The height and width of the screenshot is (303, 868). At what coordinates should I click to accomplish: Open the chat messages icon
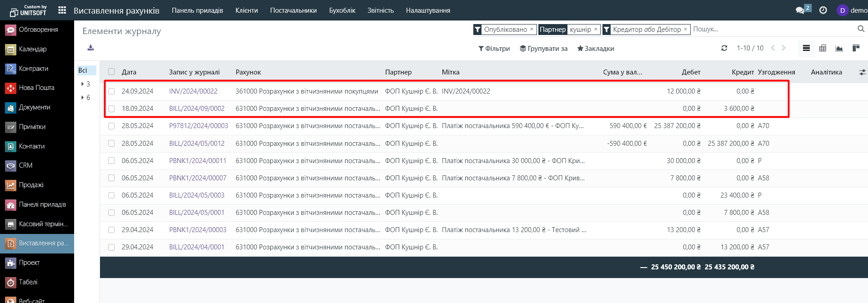pyautogui.click(x=800, y=10)
